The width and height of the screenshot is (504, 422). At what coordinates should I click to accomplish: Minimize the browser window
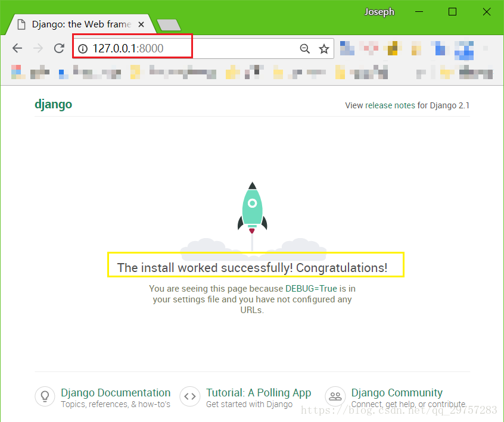(419, 12)
